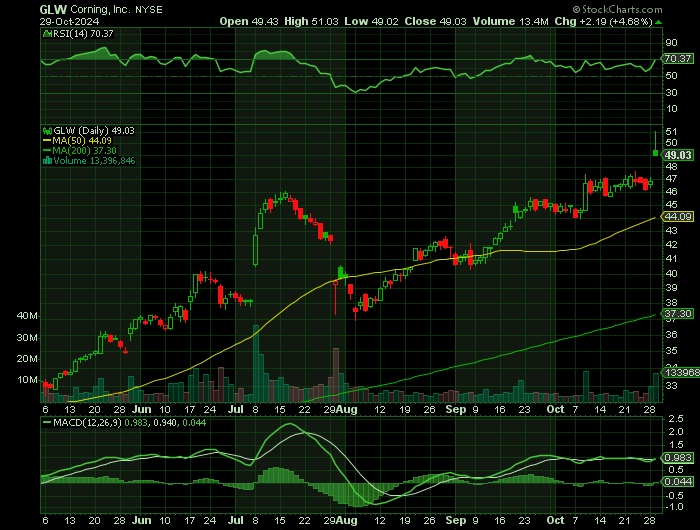Click the MA(50) 44.09 legend label
Viewport: 700px width, 530px height.
pyautogui.click(x=82, y=141)
